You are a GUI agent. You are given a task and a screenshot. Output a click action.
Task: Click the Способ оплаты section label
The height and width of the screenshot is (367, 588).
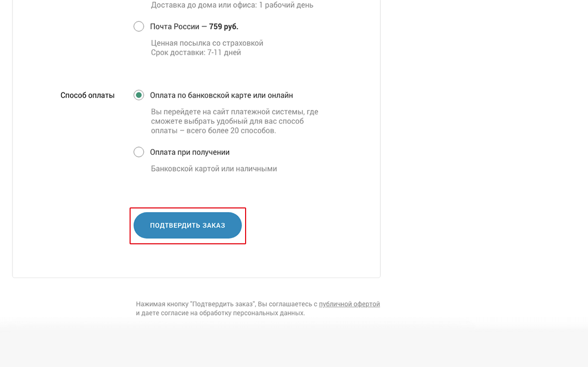tap(87, 96)
